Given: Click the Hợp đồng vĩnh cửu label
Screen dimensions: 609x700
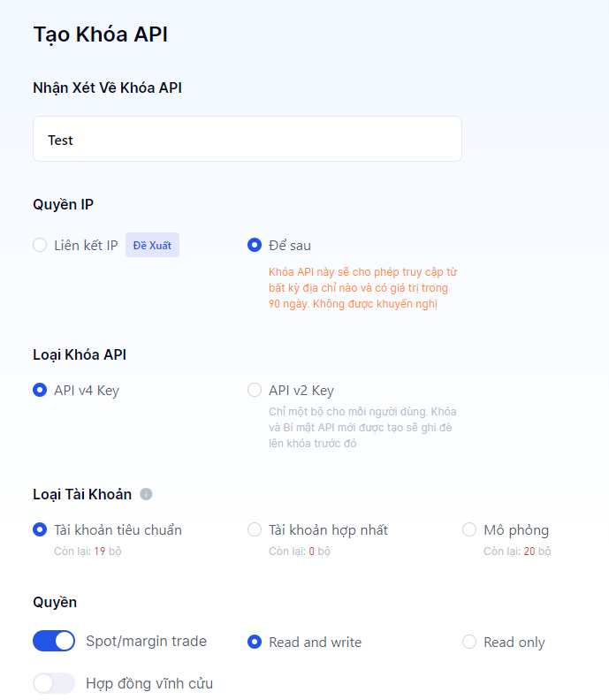Looking at the screenshot, I should tap(149, 683).
